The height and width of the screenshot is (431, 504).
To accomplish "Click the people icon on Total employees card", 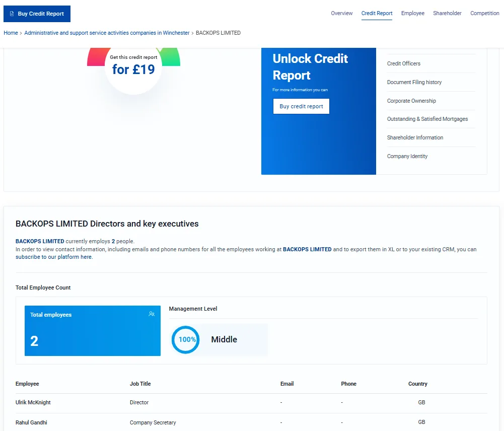I will (152, 314).
